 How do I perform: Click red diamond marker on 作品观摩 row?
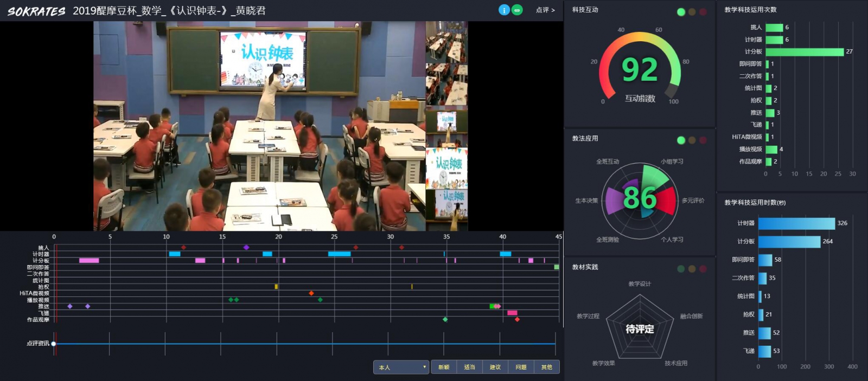click(x=517, y=320)
